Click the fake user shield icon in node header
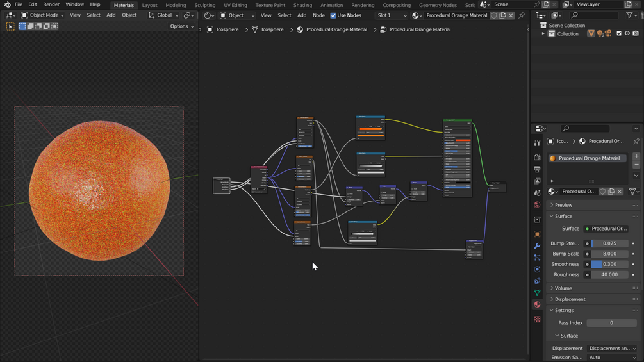644x362 pixels. click(494, 15)
